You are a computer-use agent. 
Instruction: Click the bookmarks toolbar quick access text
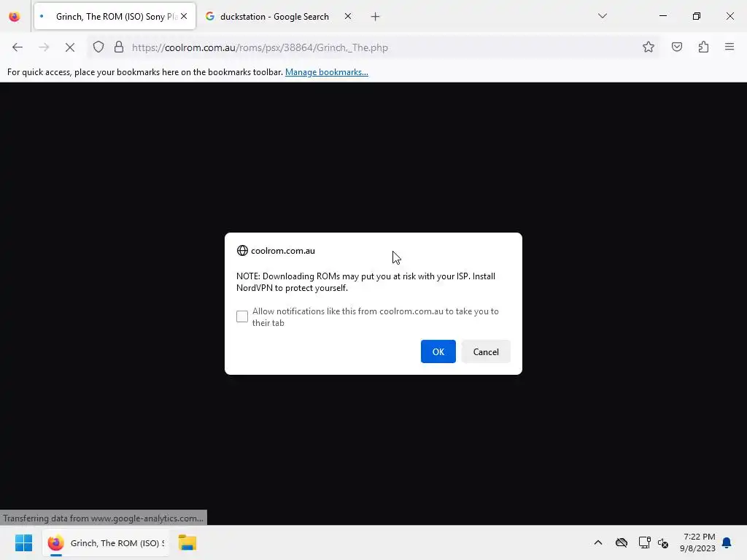coord(145,72)
